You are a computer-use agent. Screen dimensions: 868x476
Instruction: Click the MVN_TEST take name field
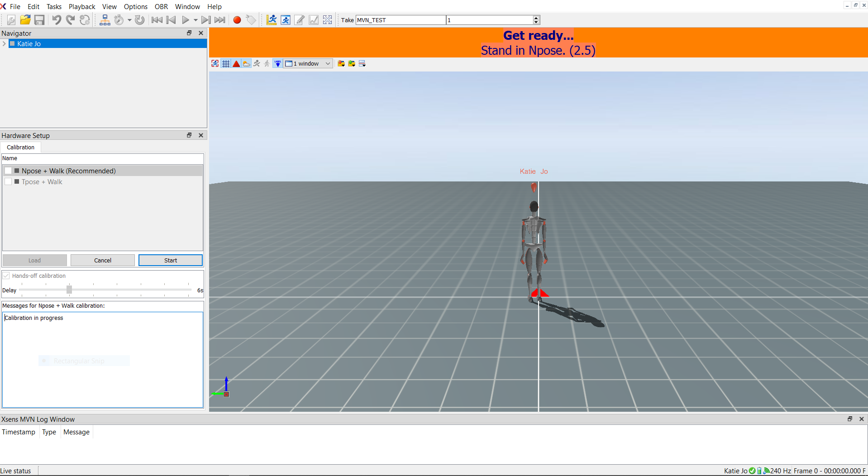pos(400,20)
